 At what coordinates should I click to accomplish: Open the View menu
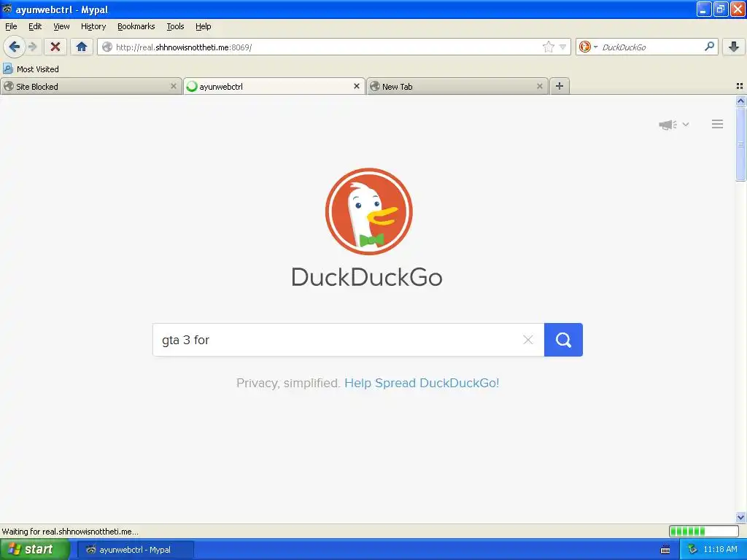pos(61,26)
